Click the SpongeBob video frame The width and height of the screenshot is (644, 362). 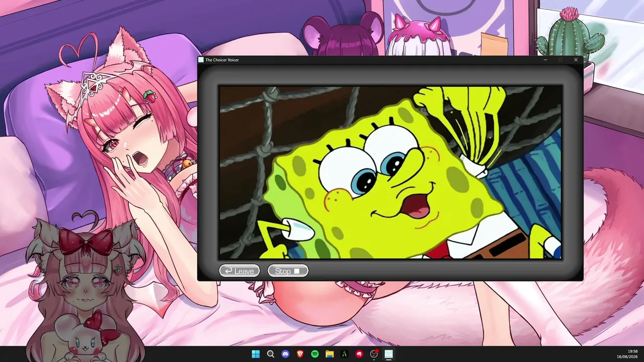(390, 172)
